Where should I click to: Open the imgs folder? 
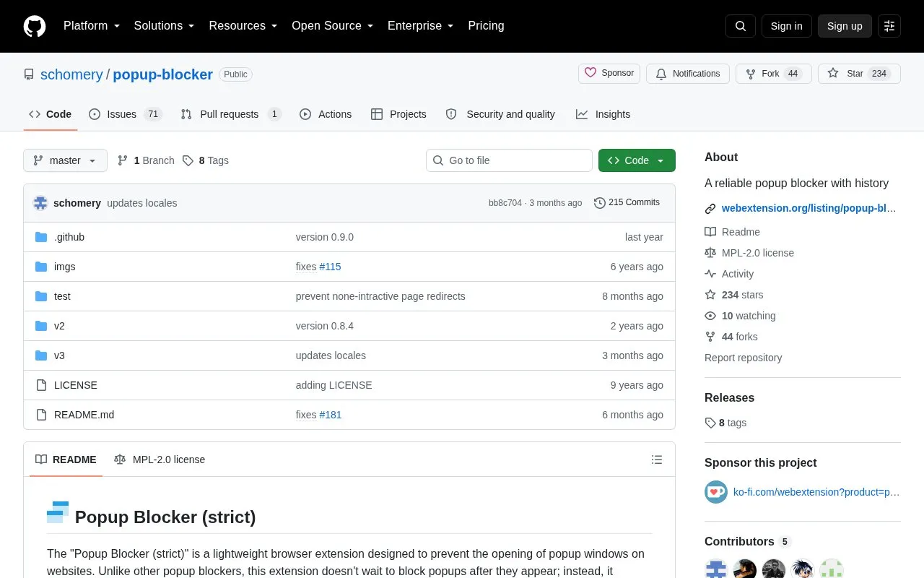(x=64, y=267)
